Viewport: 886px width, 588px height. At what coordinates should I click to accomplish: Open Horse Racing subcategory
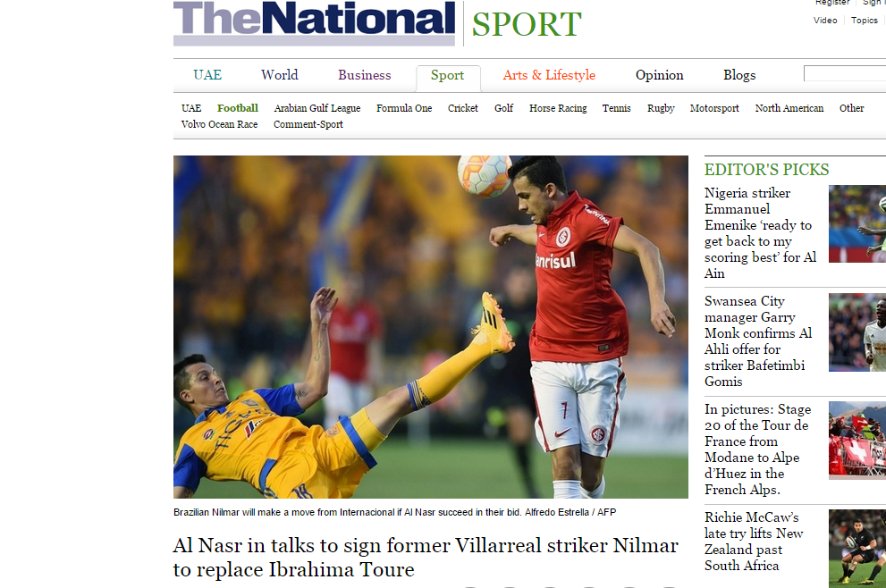click(x=558, y=108)
